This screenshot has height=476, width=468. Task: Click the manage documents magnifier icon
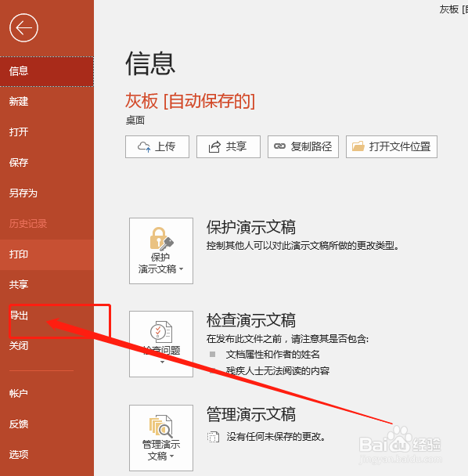[161, 426]
